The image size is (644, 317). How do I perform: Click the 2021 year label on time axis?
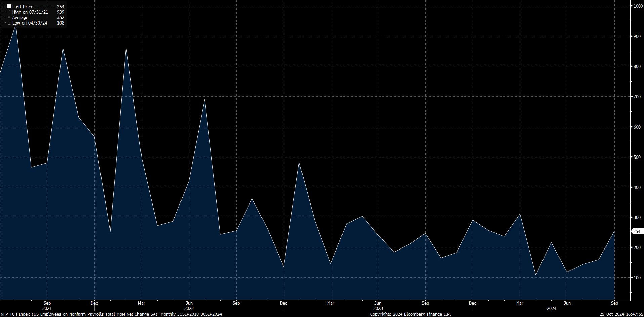point(47,308)
